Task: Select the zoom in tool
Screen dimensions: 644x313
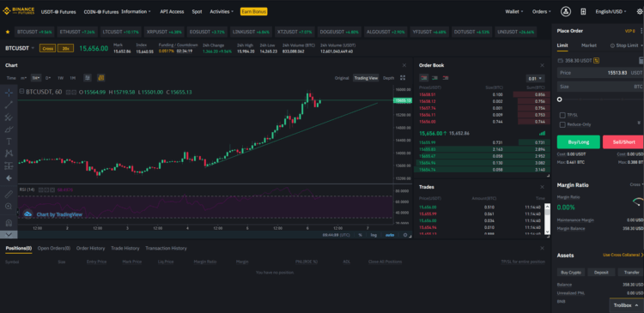Action: (9, 206)
